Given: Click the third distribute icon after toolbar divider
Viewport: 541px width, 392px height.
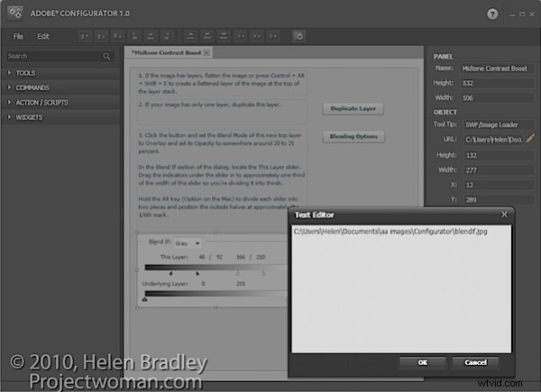Looking at the screenshot, I should (x=224, y=36).
